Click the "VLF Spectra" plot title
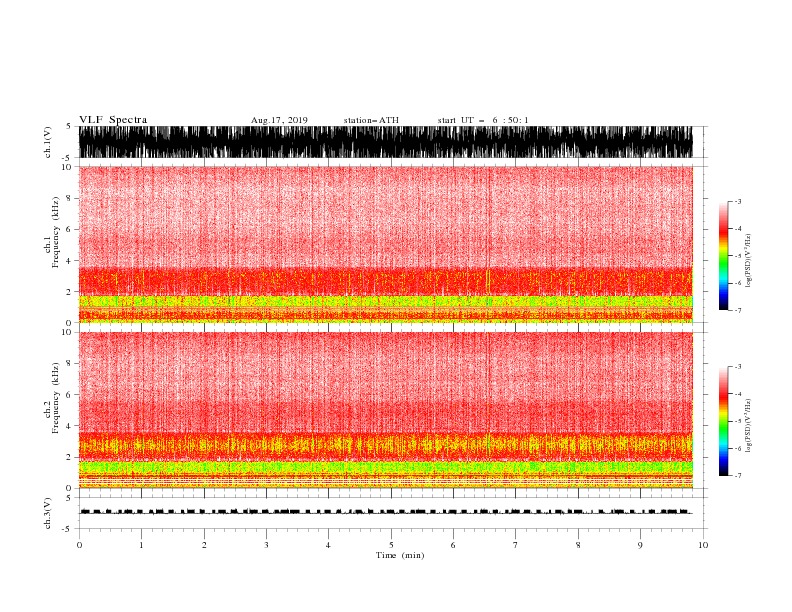The image size is (792, 612). (113, 120)
